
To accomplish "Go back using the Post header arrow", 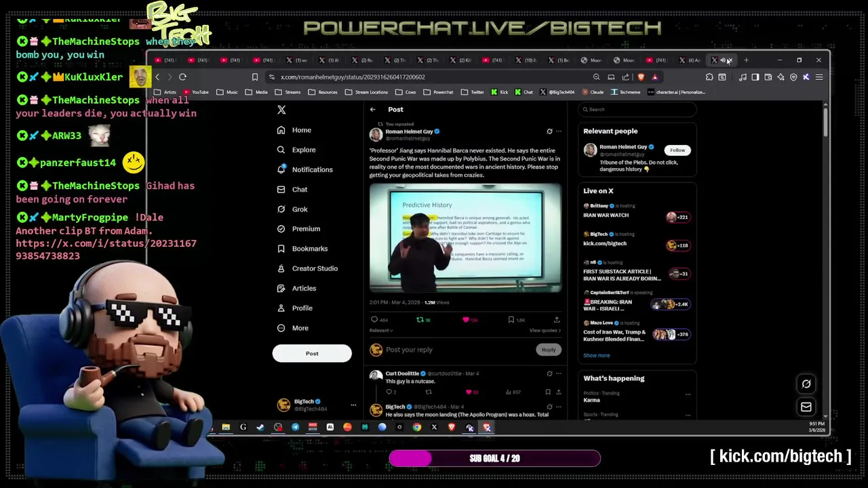I will coord(372,109).
